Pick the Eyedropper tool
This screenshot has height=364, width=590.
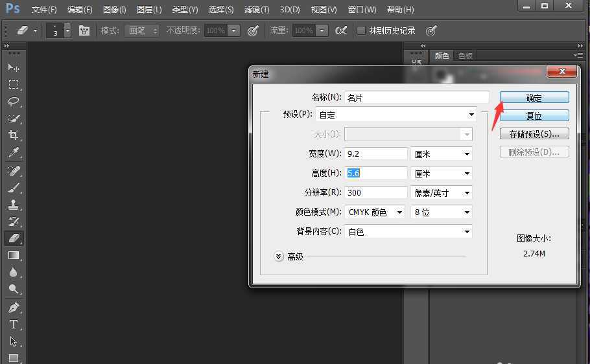point(13,153)
